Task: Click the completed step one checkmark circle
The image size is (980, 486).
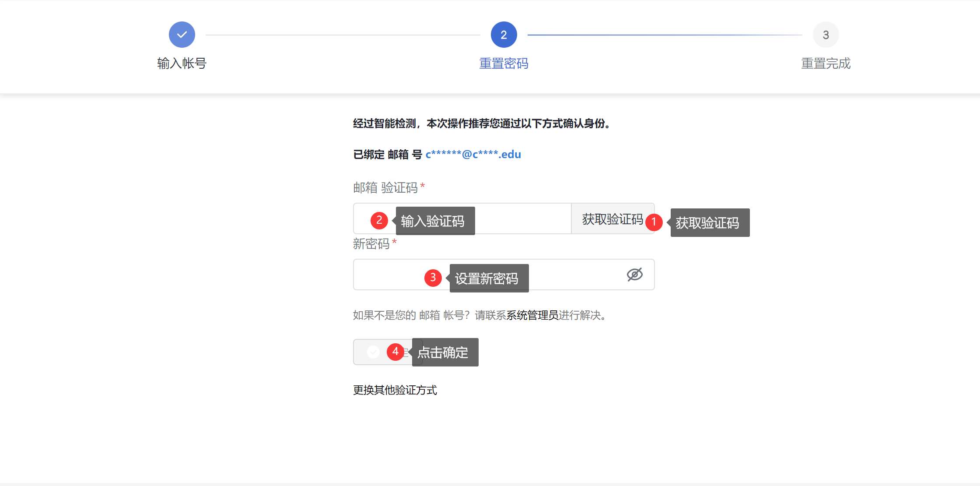Action: coord(182,35)
